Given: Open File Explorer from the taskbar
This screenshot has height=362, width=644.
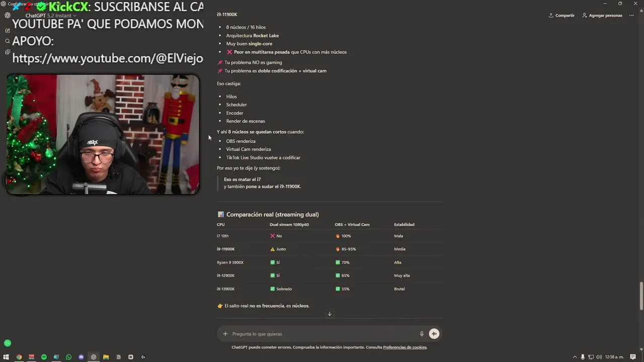Looking at the screenshot, I should point(106,357).
